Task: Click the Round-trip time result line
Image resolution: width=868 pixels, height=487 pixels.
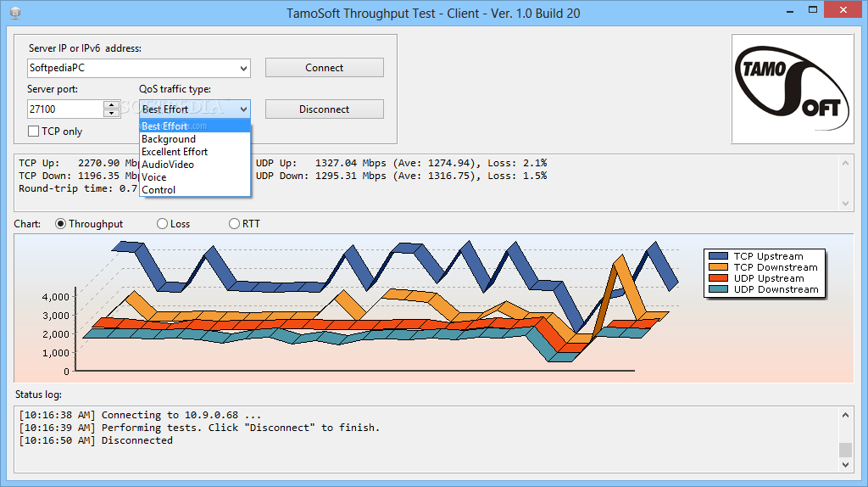Action: pyautogui.click(x=78, y=188)
